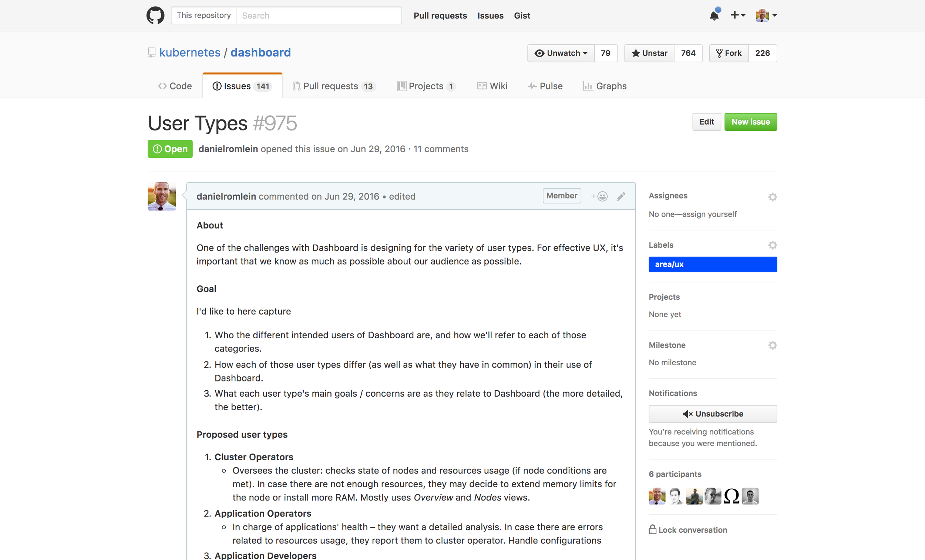
Task: Click the New issue button
Action: pyautogui.click(x=750, y=122)
